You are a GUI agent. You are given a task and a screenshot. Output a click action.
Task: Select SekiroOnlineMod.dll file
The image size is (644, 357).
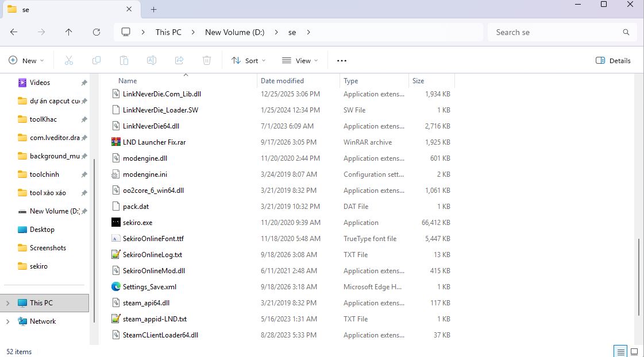[x=153, y=271]
